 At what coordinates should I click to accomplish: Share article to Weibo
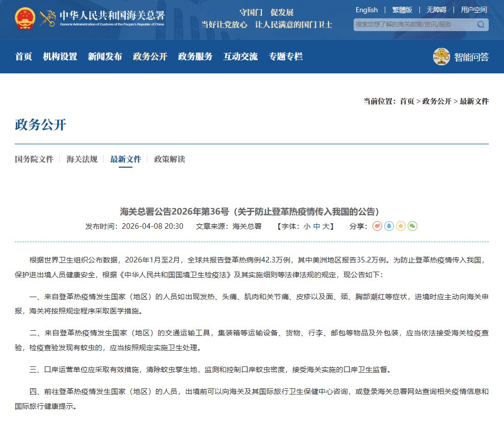(x=377, y=226)
